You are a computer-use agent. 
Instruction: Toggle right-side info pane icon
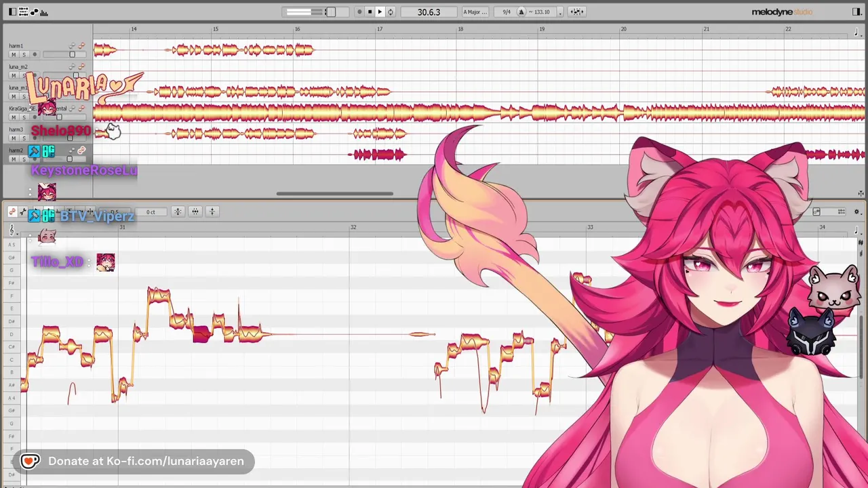coord(856,12)
